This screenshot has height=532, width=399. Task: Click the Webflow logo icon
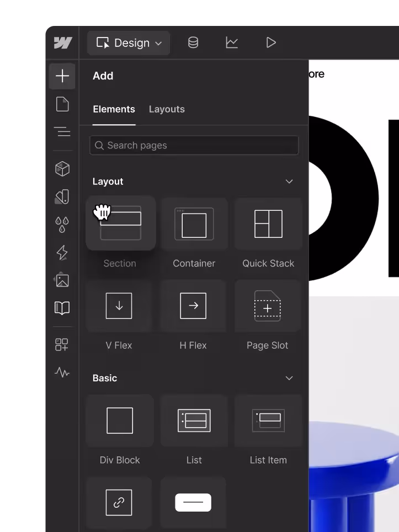63,42
